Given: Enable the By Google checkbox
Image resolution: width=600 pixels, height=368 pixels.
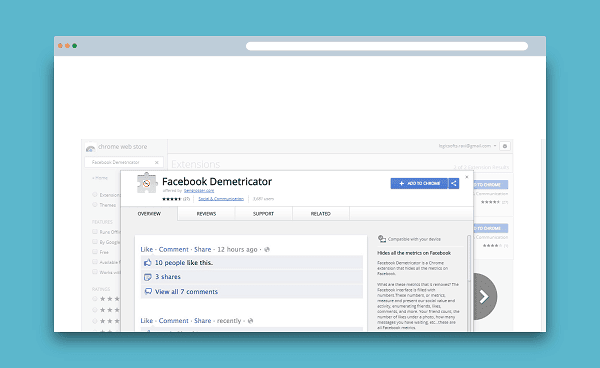Looking at the screenshot, I should click(95, 242).
